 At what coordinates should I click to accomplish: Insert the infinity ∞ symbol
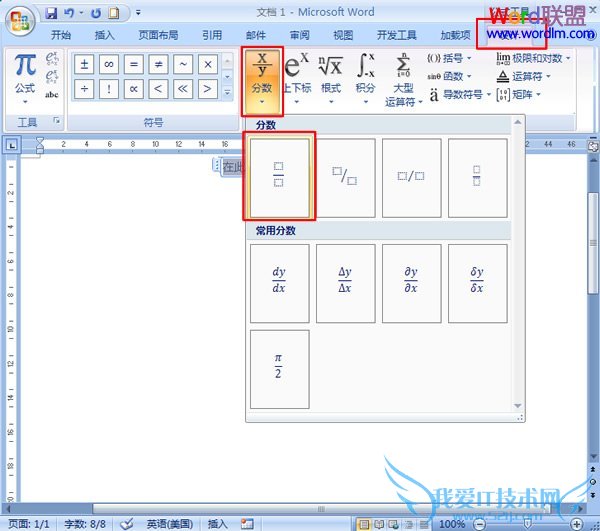pyautogui.click(x=109, y=64)
